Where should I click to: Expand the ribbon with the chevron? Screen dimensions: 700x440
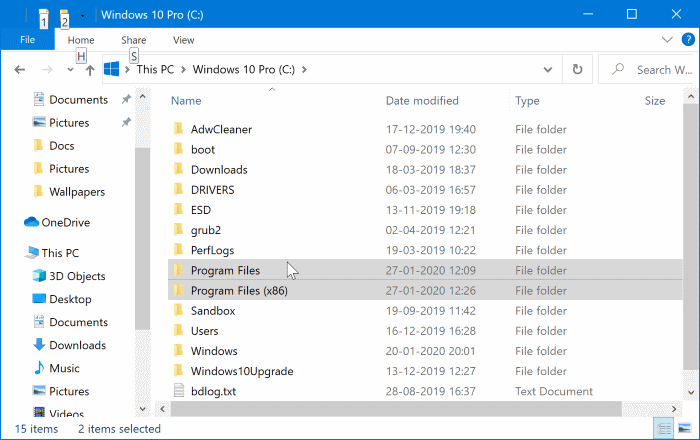pos(667,39)
